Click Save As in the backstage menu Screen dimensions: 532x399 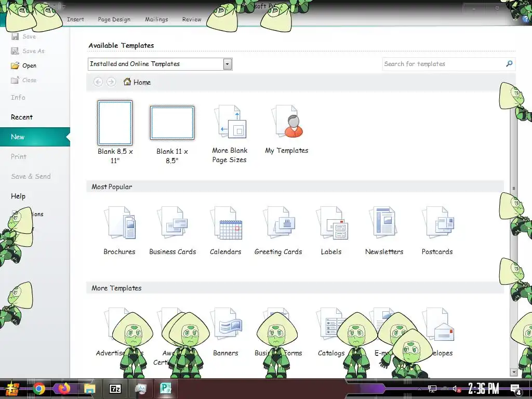tap(28, 51)
